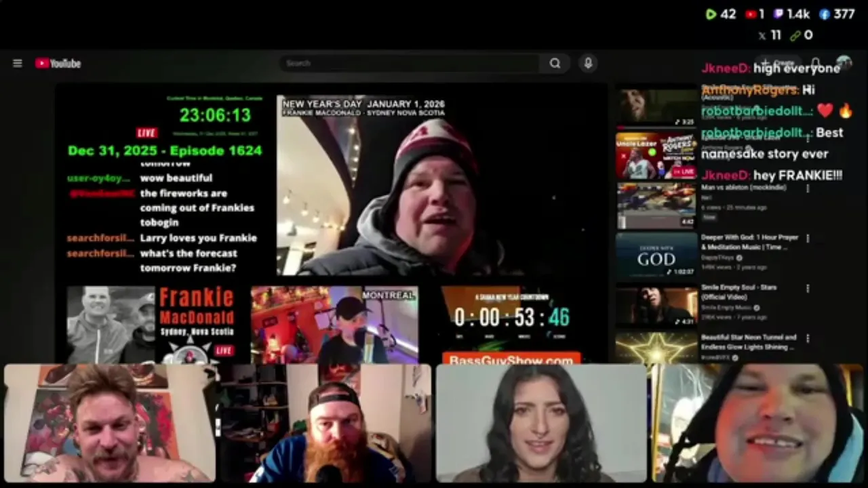Click chat message 'JkneeD: high everyone'
Viewport: 868px width, 488px height.
[770, 68]
